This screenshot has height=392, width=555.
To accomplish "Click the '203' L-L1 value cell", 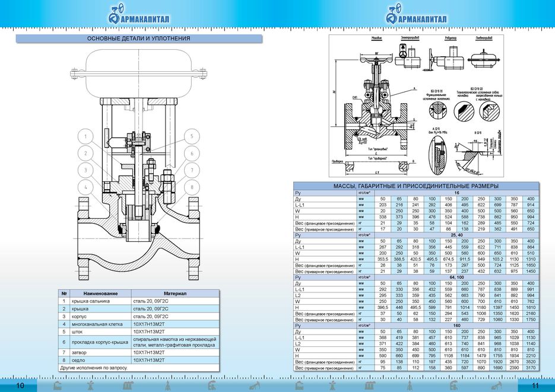I will pyautogui.click(x=383, y=205).
